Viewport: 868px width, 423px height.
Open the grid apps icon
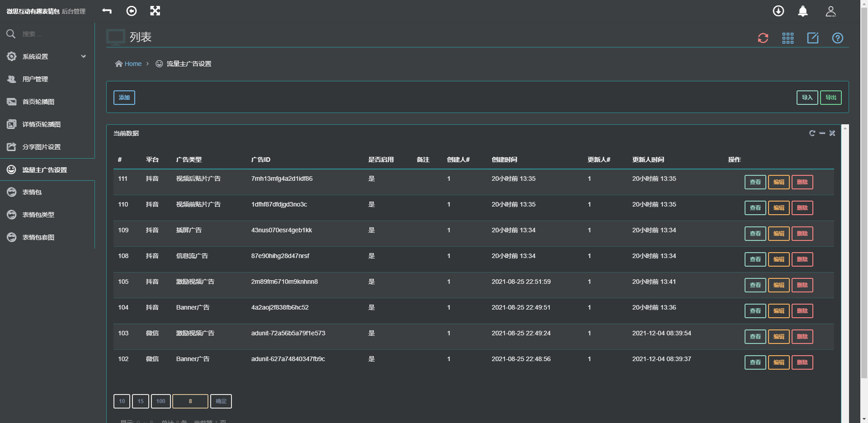[x=788, y=38]
